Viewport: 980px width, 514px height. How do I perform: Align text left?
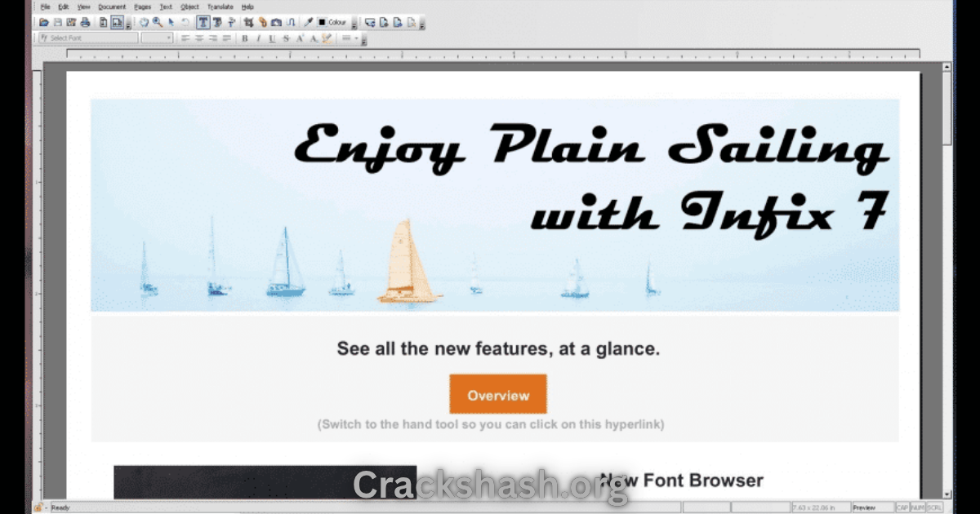[x=185, y=38]
